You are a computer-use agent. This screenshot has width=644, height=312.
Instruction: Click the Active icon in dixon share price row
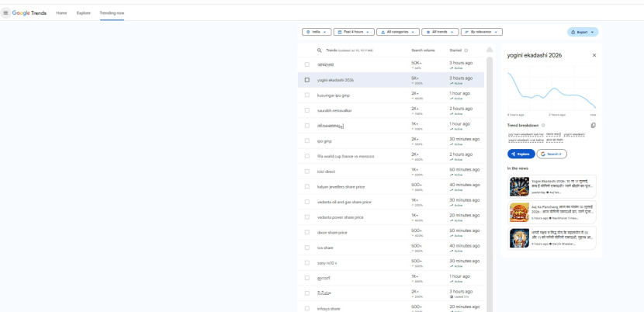pos(452,235)
